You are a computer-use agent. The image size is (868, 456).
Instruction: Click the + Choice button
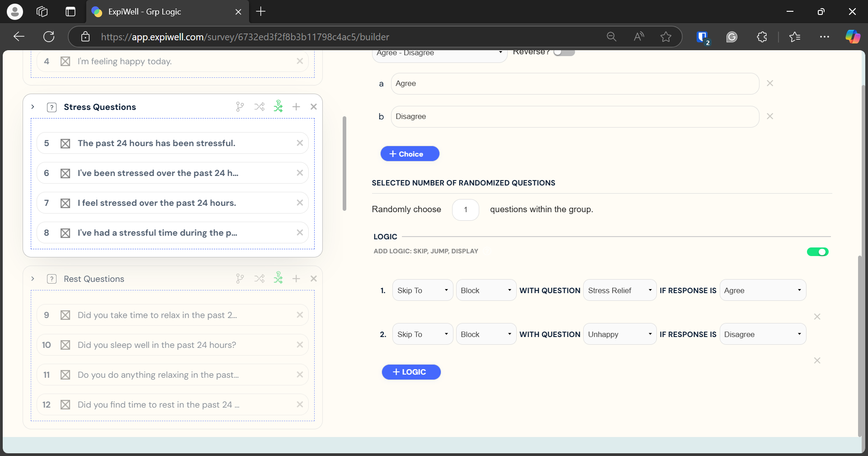coord(410,154)
